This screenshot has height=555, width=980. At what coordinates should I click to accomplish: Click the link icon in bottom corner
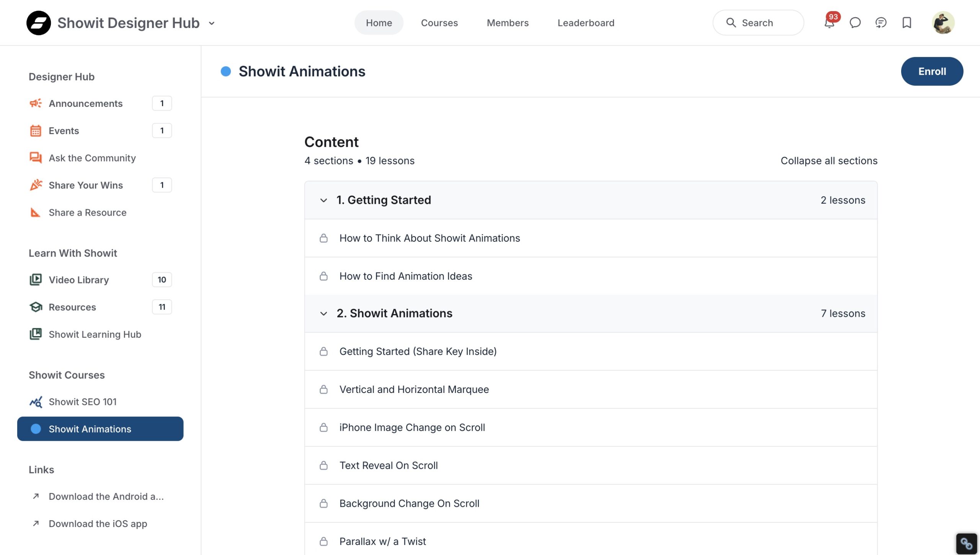[x=966, y=544]
